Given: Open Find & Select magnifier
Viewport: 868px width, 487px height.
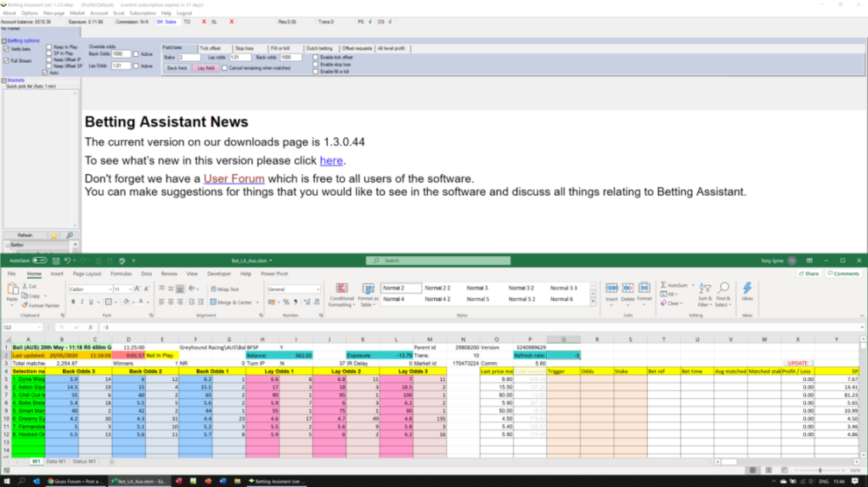Looking at the screenshot, I should [x=724, y=294].
